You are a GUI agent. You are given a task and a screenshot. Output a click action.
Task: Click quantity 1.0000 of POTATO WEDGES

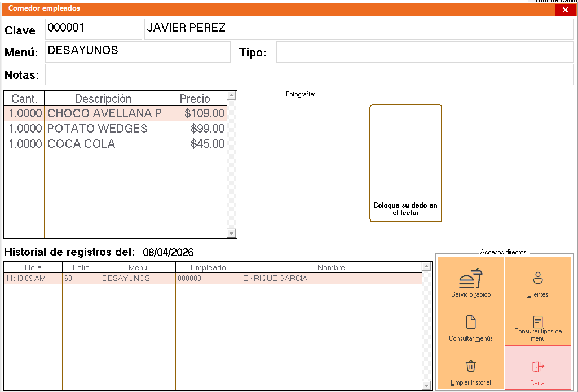(25, 129)
